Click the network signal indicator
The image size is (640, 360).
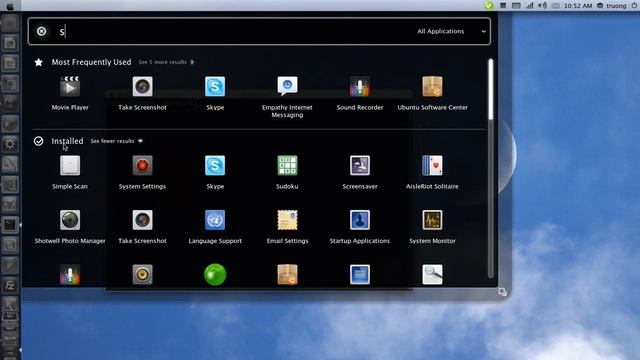point(529,6)
